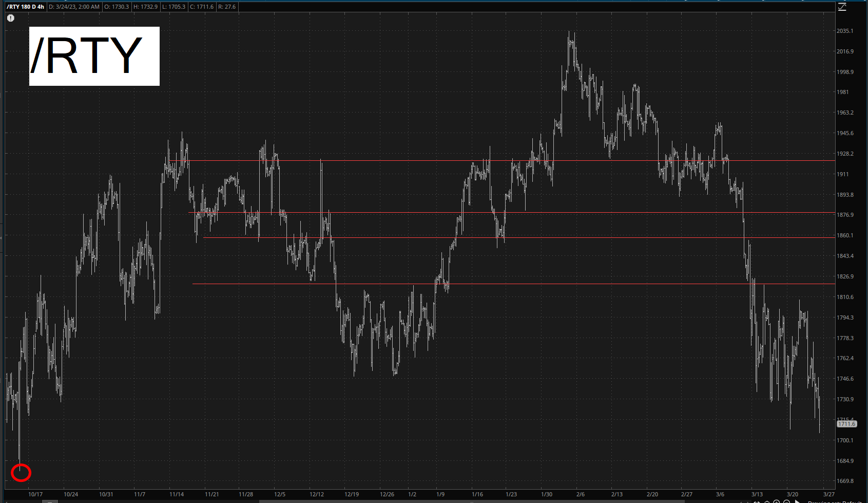Click the 2035.1 label on price axis
This screenshot has height=503, width=868.
coord(845,31)
